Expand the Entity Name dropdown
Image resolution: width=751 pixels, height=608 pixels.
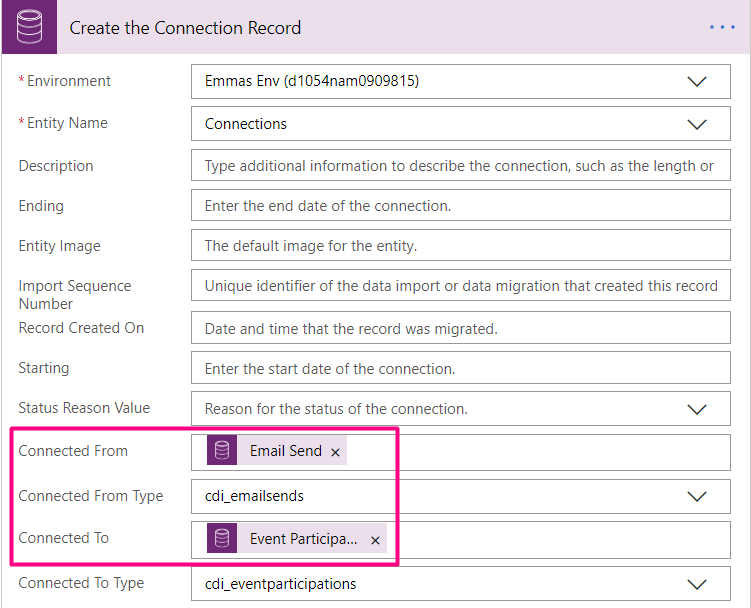click(697, 124)
